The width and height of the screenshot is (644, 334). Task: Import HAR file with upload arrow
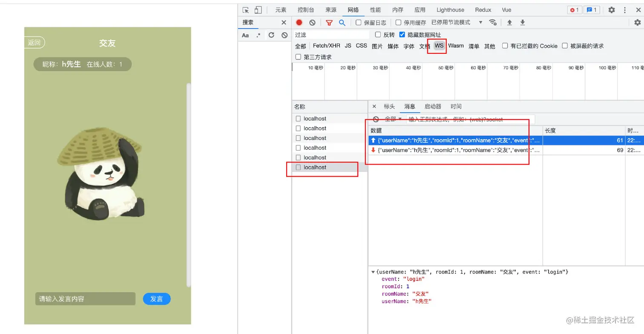point(509,23)
